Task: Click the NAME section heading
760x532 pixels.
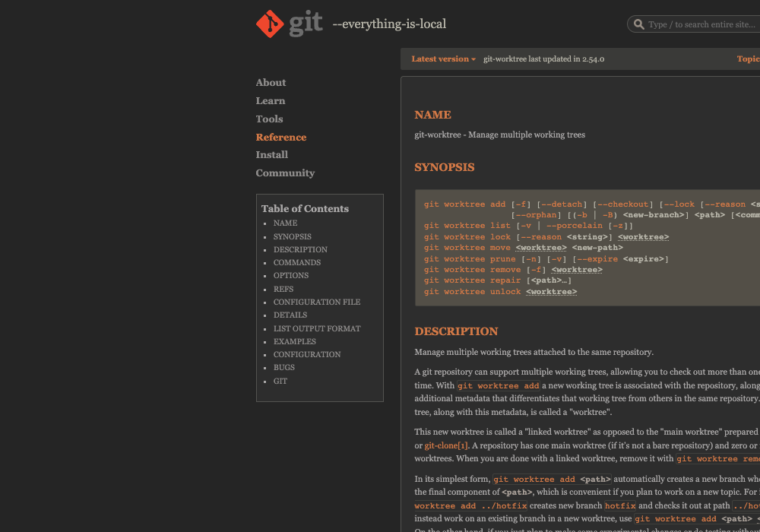Action: [432, 115]
